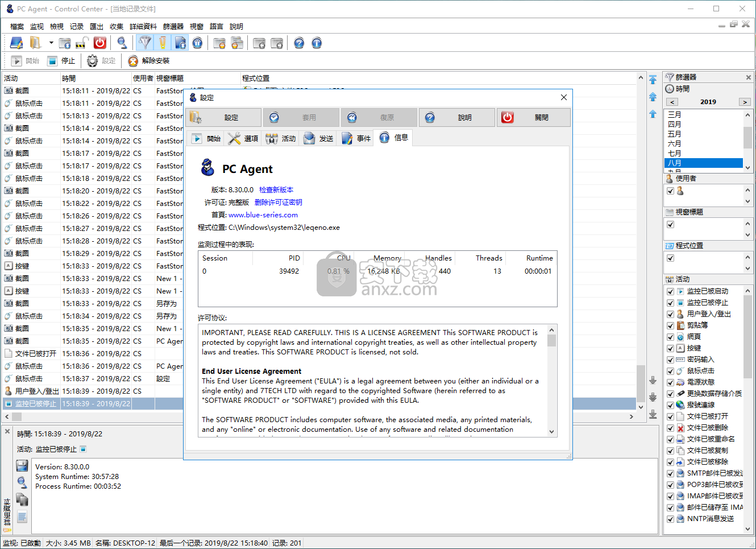Click the open folder toolbar icon
This screenshot has height=549, width=756.
(x=36, y=43)
